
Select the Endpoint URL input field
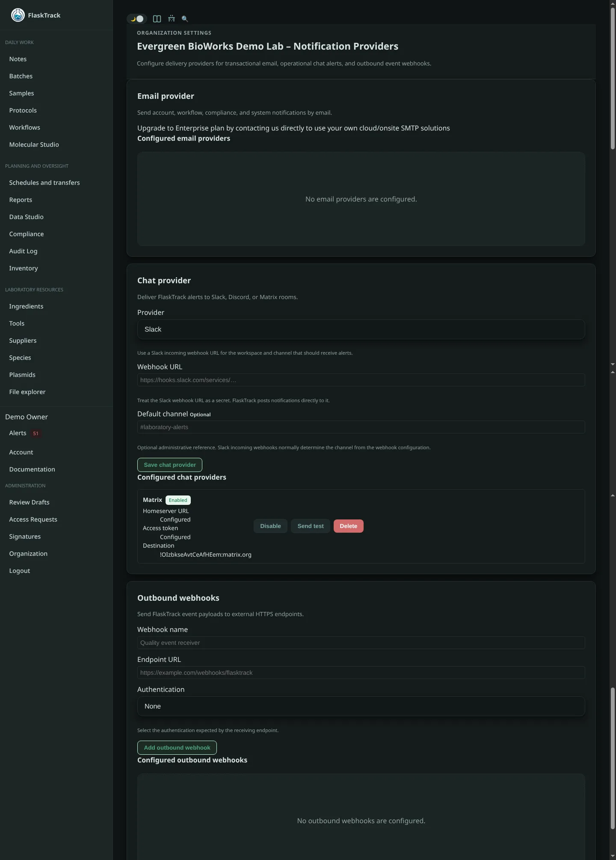pos(361,673)
